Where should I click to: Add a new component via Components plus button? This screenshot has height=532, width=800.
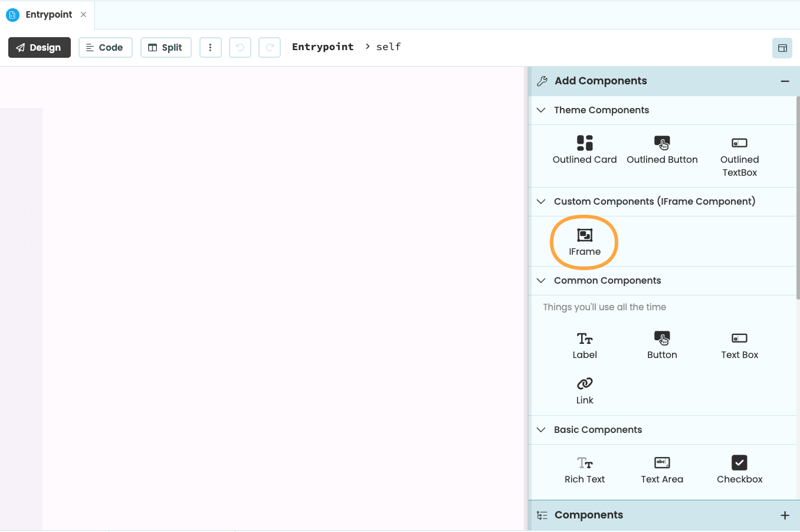[x=785, y=514]
